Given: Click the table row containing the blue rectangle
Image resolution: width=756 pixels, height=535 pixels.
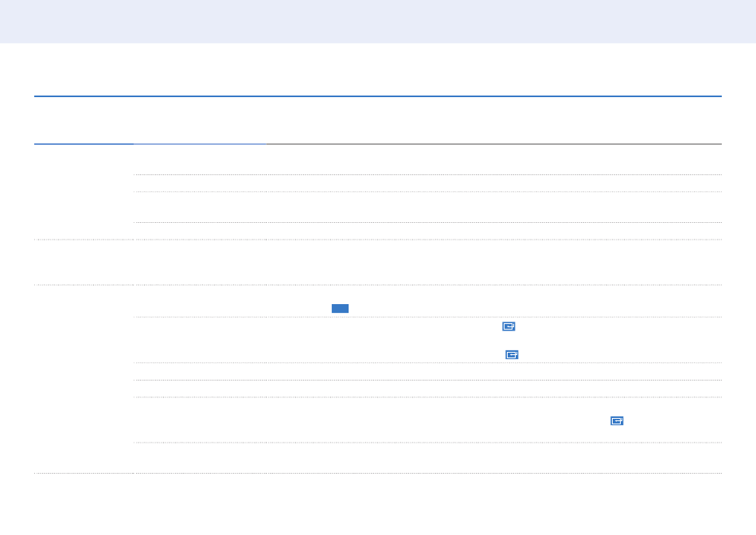Looking at the screenshot, I should point(427,301).
